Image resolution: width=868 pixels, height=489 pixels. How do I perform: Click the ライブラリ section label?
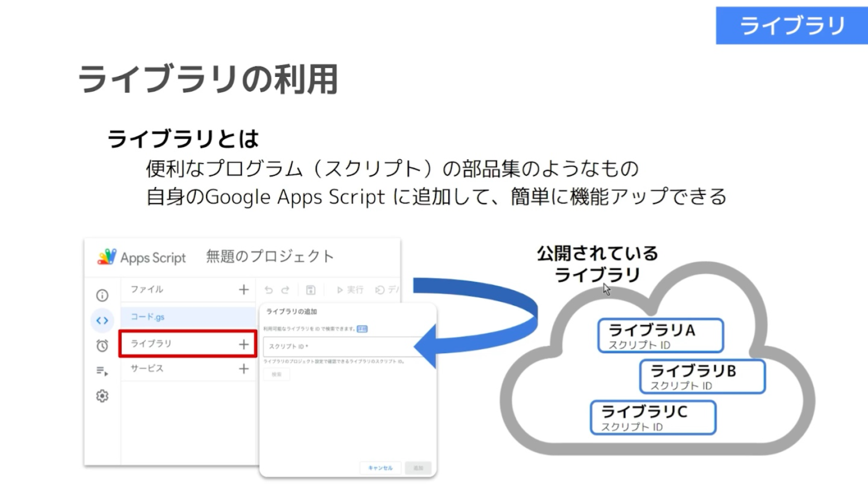pyautogui.click(x=151, y=344)
